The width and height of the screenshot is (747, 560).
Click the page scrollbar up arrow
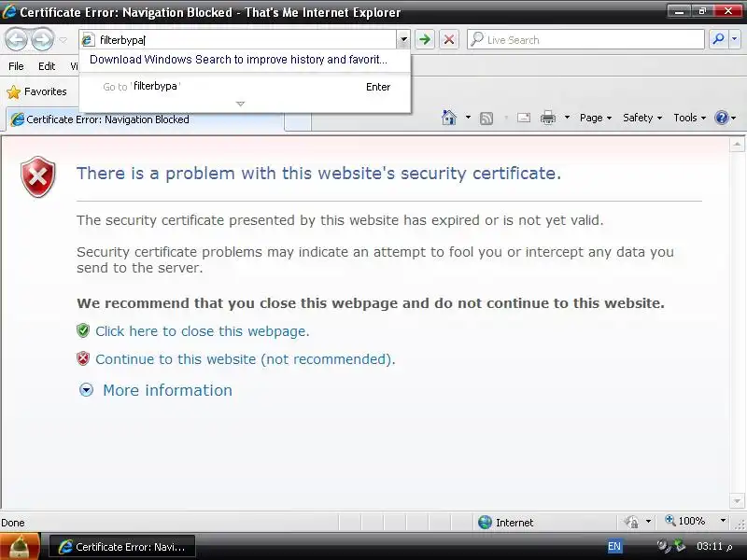click(737, 145)
